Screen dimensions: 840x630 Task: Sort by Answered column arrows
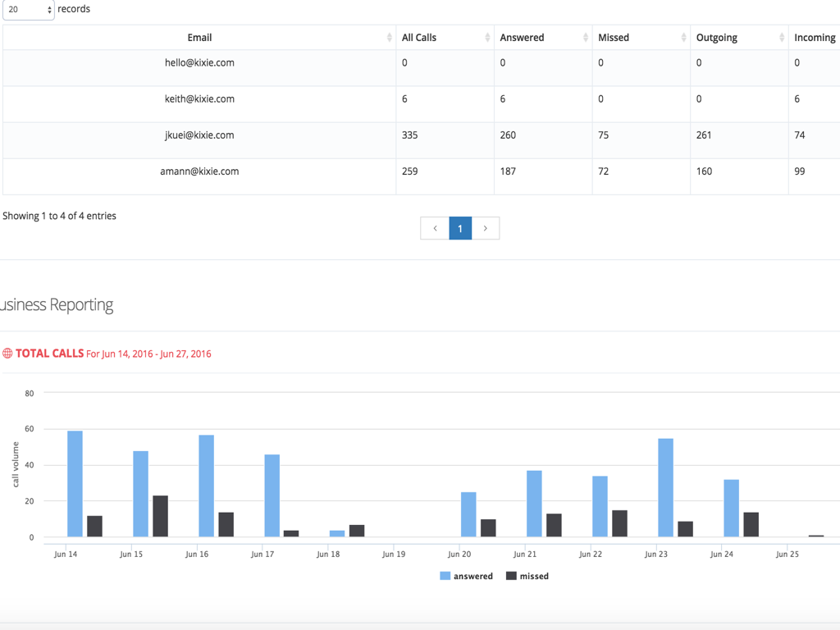pos(585,38)
